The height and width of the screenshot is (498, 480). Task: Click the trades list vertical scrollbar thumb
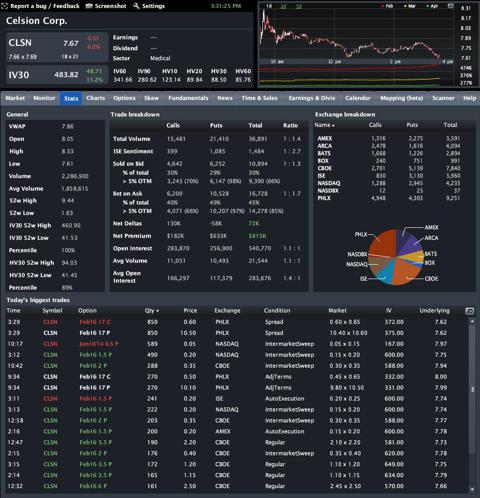click(472, 389)
